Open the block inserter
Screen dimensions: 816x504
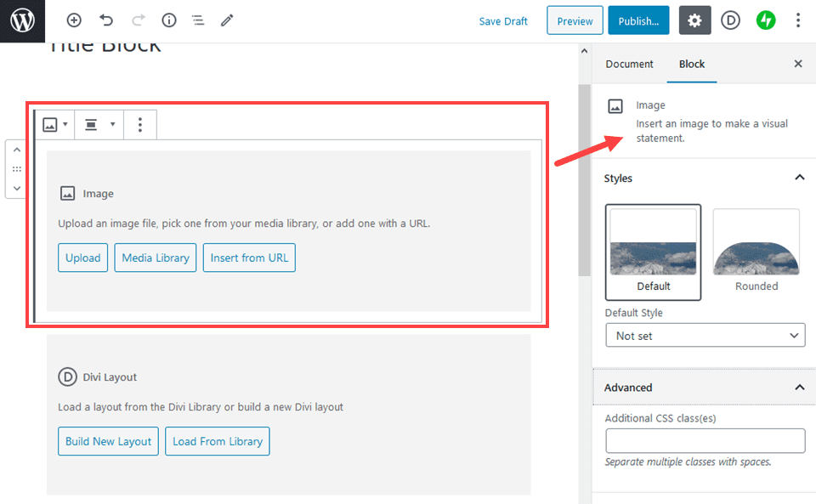(x=74, y=20)
